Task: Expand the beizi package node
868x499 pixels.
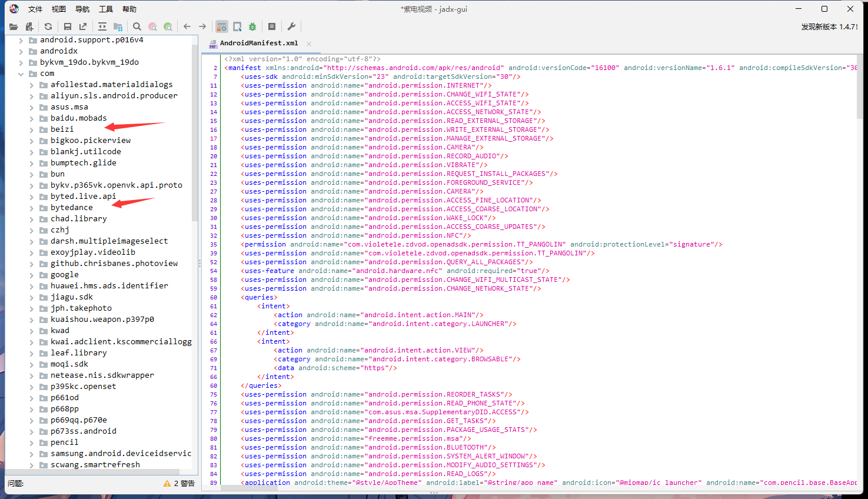Action: (x=32, y=129)
